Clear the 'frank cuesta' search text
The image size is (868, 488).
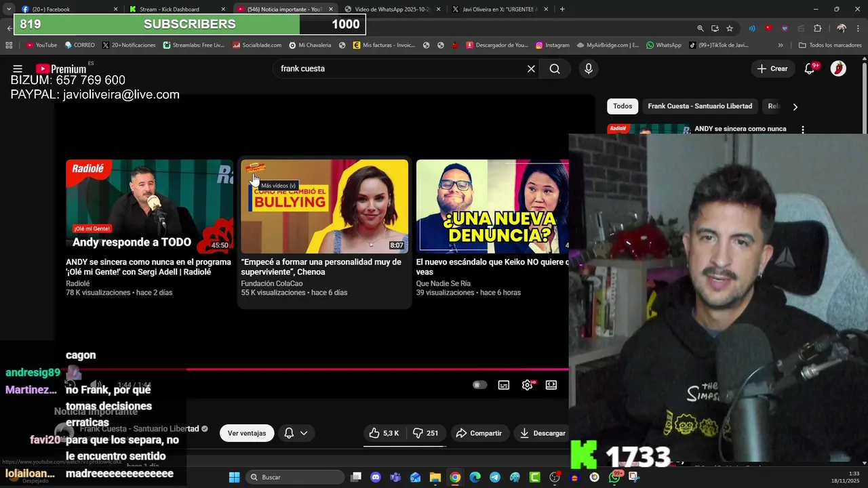(x=531, y=68)
